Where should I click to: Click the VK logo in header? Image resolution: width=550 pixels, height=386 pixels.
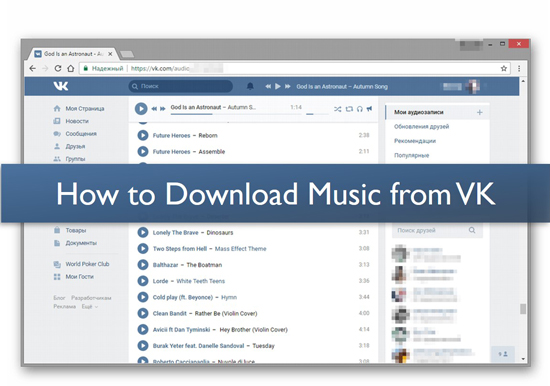click(x=61, y=86)
